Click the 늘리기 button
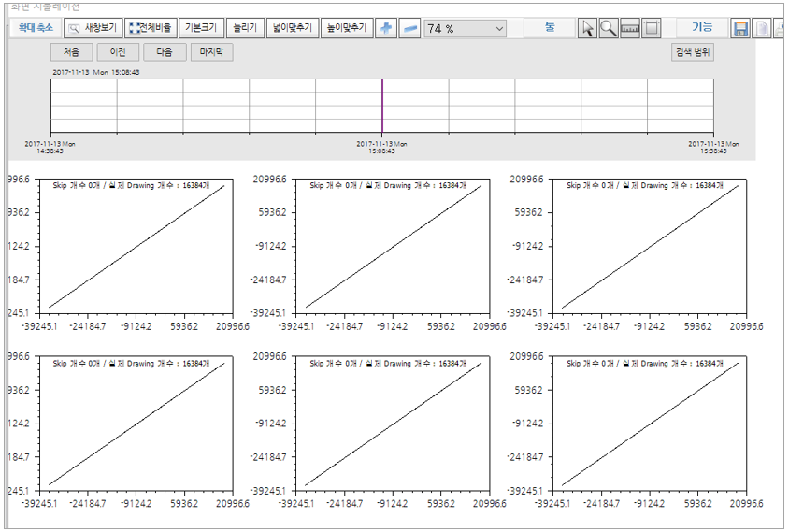789x532 pixels. click(x=245, y=28)
